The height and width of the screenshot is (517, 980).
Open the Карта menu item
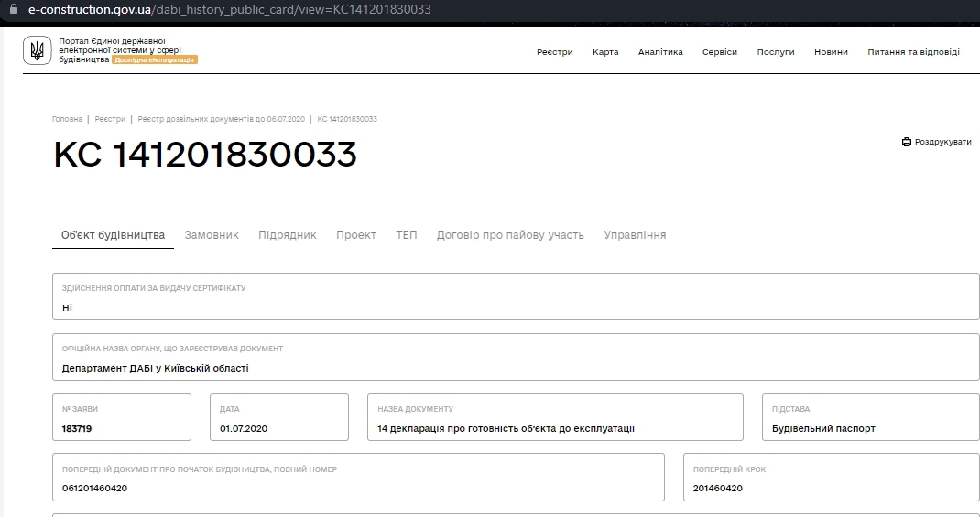[605, 52]
